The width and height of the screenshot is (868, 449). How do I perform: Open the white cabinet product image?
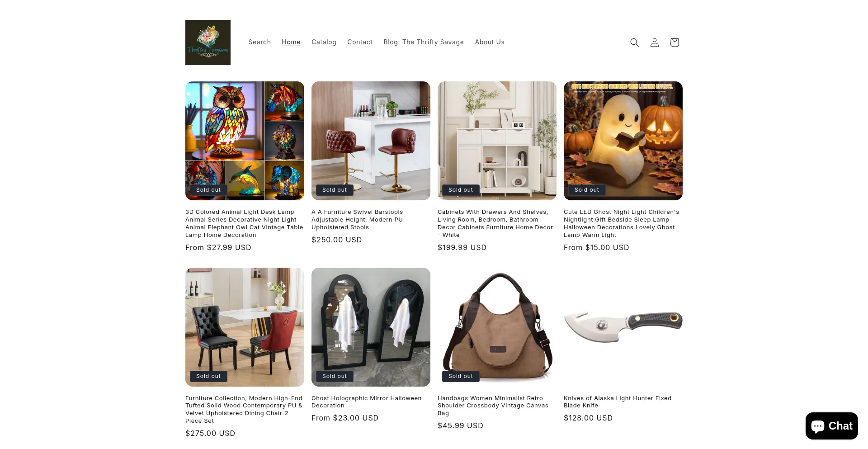pyautogui.click(x=497, y=141)
